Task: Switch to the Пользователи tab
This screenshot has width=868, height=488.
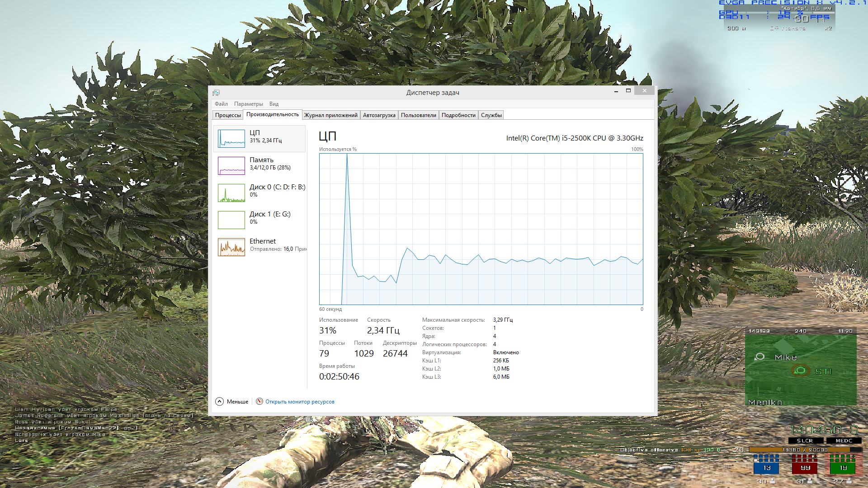Action: click(418, 115)
